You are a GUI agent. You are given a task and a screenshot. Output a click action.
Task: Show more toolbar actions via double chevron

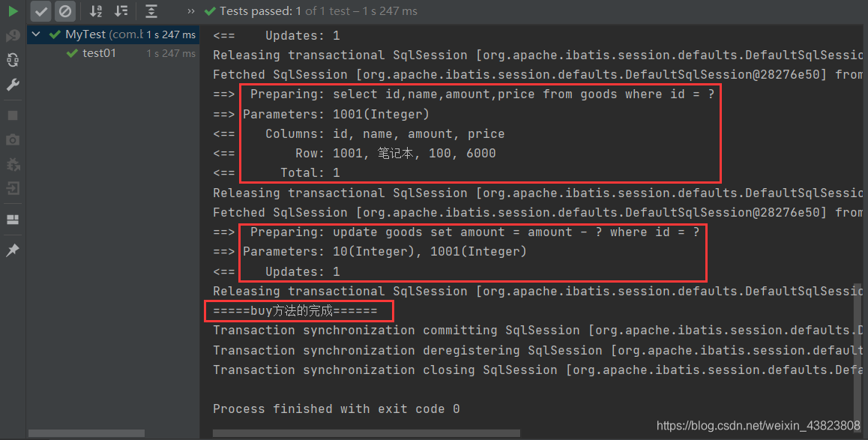[191, 11]
